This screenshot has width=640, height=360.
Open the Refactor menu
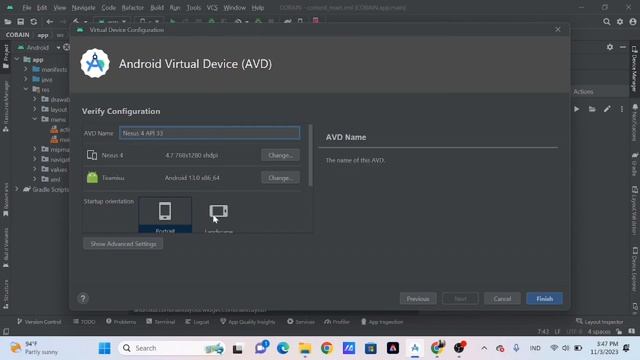[x=133, y=8]
